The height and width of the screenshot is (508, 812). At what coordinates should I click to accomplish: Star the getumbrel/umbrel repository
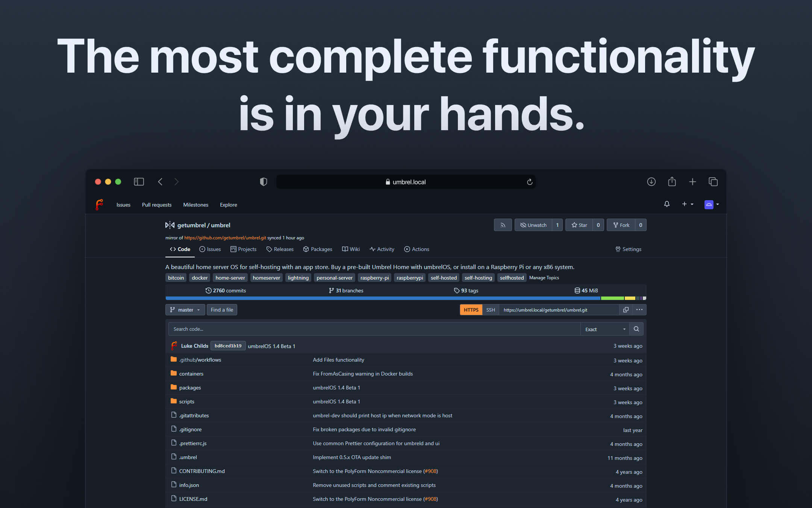pyautogui.click(x=579, y=225)
